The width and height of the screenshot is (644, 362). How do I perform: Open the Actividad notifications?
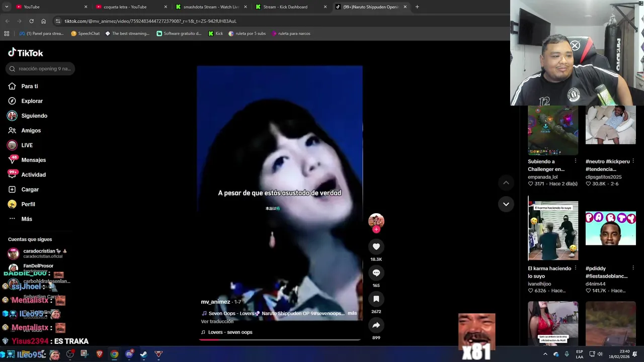pos(27,174)
